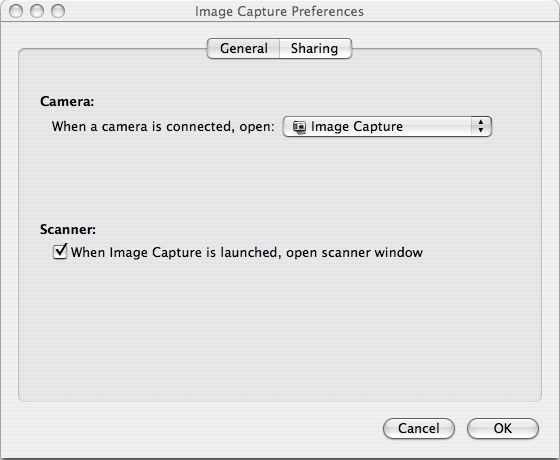Click the Cancel button
This screenshot has height=460, width=560.
pos(419,428)
